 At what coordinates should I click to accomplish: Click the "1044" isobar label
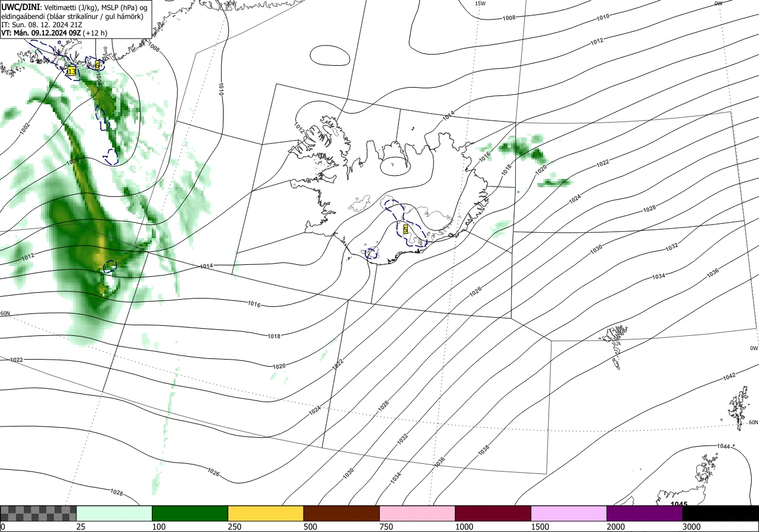click(723, 446)
